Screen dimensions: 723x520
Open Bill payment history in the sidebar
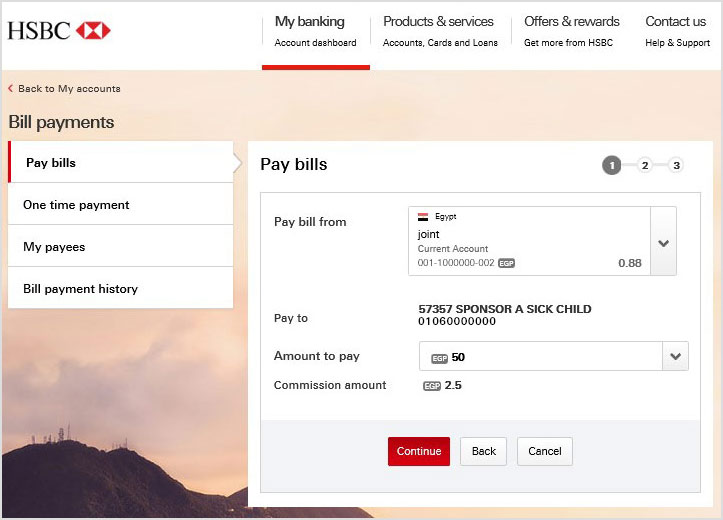coord(81,289)
